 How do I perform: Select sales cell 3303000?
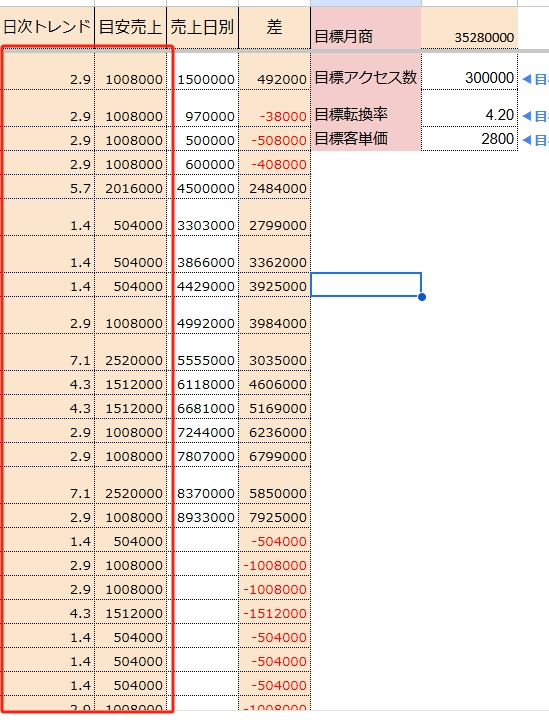coord(202,218)
